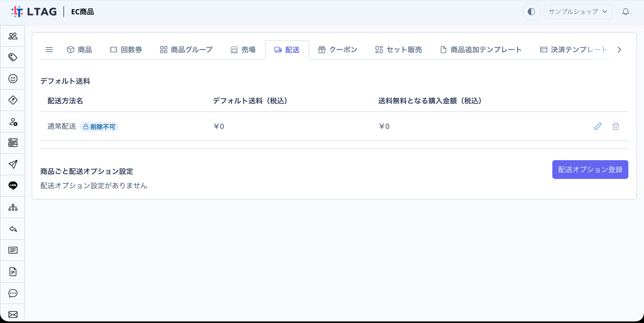Click the paper plane send icon
The width and height of the screenshot is (644, 323).
(13, 164)
